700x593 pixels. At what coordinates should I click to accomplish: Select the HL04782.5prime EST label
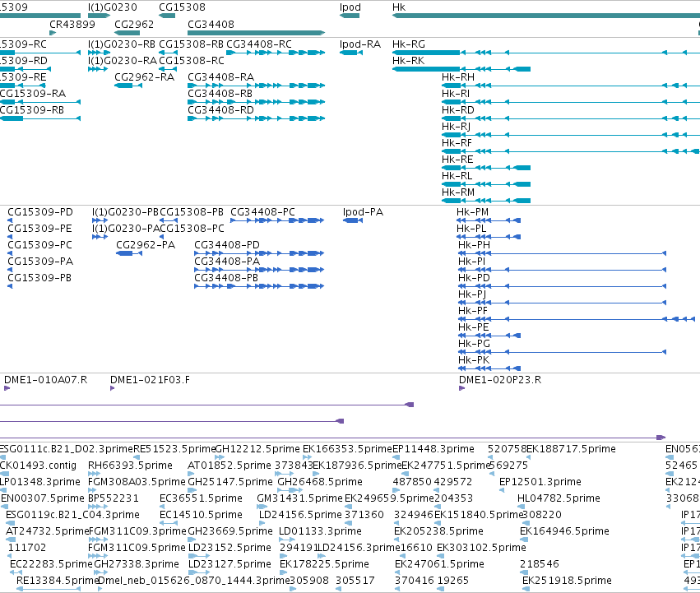(x=559, y=498)
